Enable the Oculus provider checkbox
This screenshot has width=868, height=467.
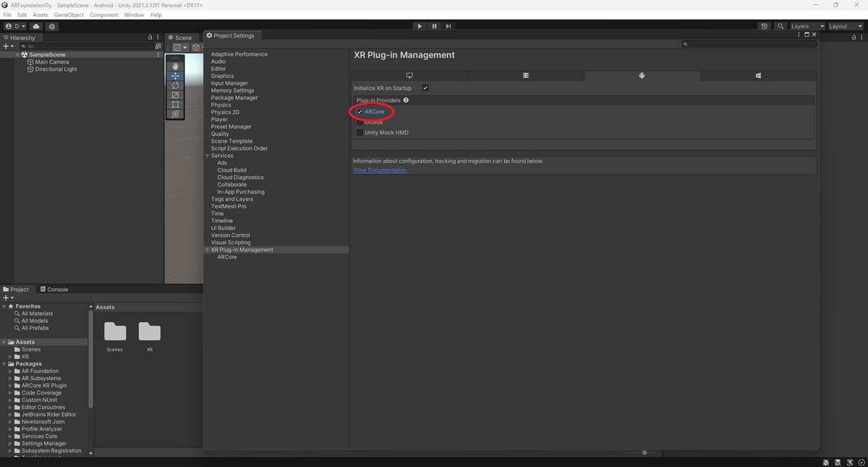tap(359, 122)
